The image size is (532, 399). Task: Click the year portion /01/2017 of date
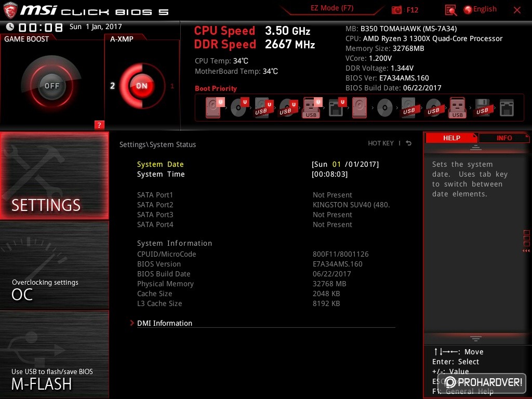tap(362, 164)
